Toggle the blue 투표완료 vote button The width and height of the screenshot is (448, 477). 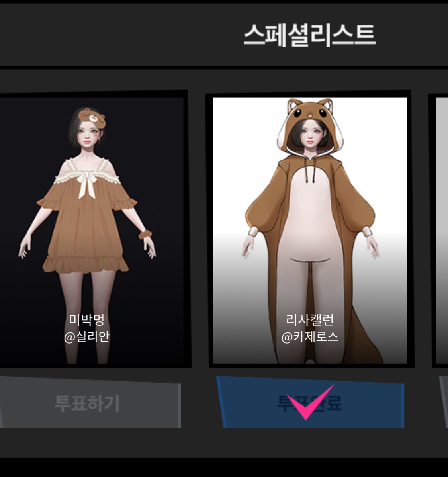click(x=311, y=403)
